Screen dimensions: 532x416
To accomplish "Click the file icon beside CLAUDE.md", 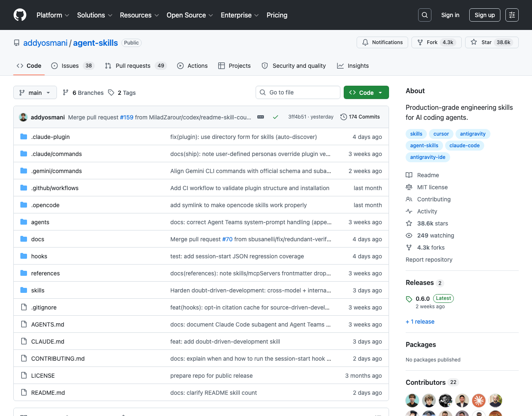I will (24, 341).
